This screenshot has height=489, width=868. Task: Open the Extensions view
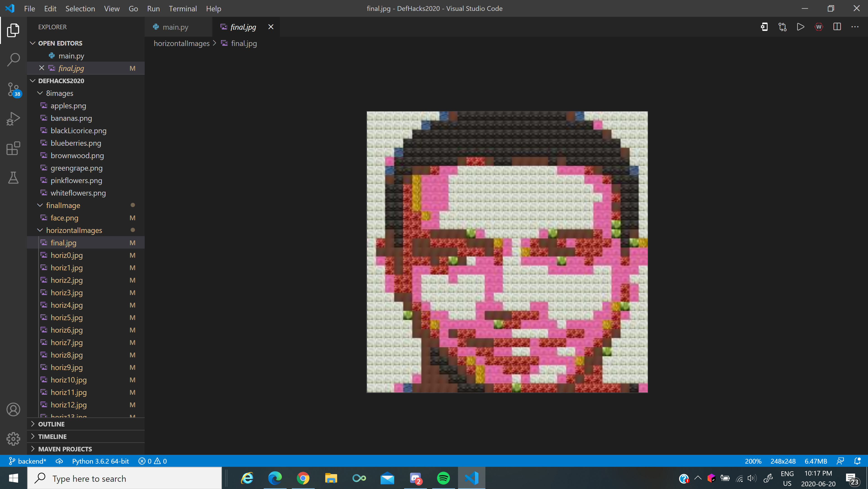(13, 148)
